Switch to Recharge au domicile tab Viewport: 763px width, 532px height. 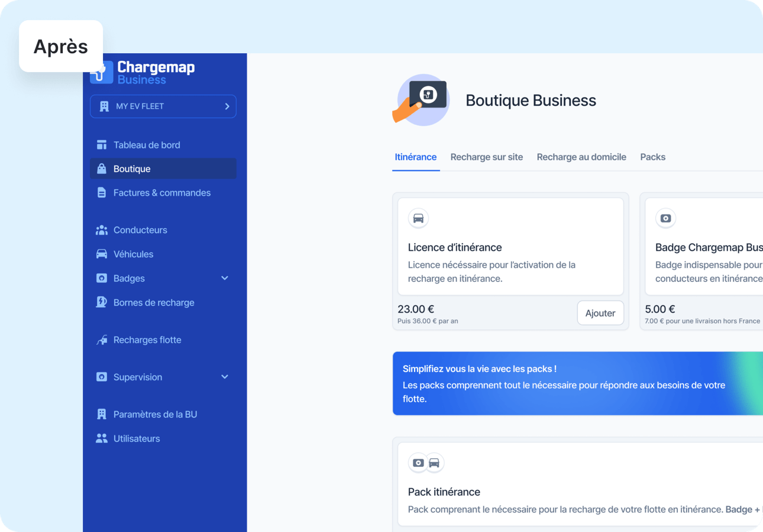[581, 157]
